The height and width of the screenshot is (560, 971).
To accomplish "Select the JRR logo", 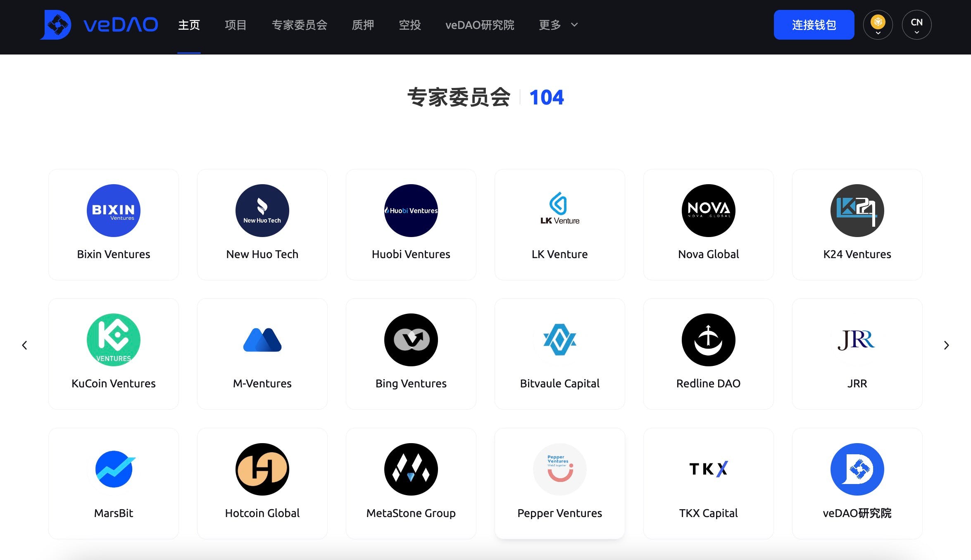I will [x=857, y=340].
